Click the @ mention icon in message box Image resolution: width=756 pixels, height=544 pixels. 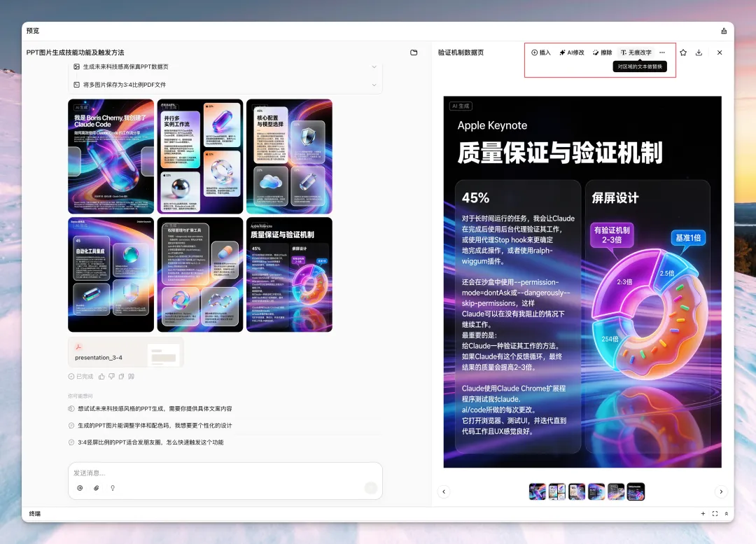coord(80,488)
